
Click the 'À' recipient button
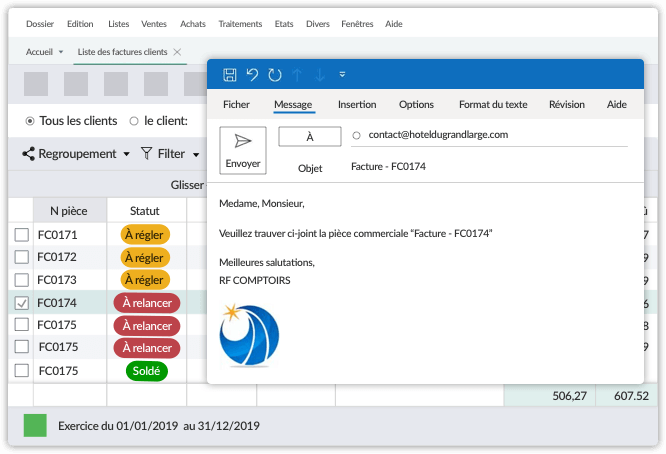tap(310, 136)
